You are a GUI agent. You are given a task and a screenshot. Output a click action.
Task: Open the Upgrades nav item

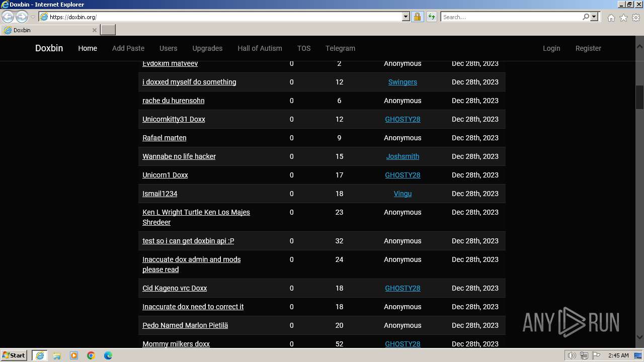207,48
